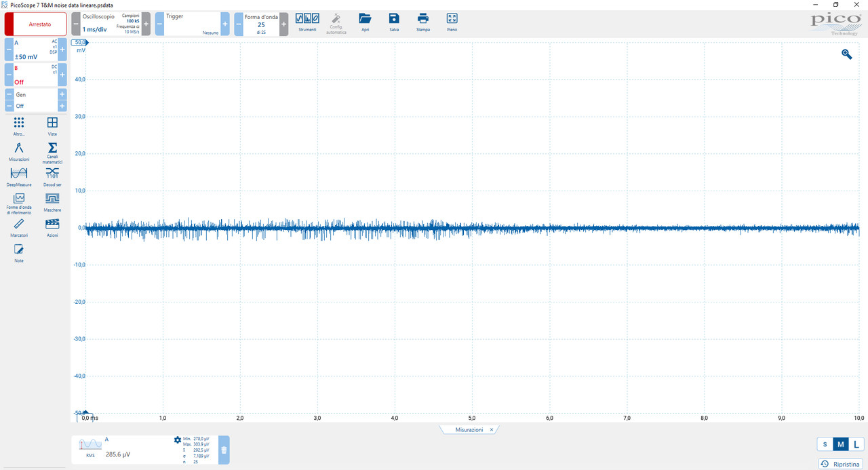Click the 10,0 voltage axis label
The image size is (868, 470).
click(x=80, y=191)
